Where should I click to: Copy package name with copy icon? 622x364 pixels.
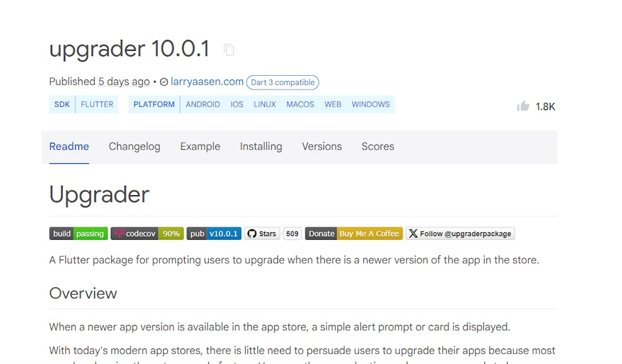tap(229, 50)
